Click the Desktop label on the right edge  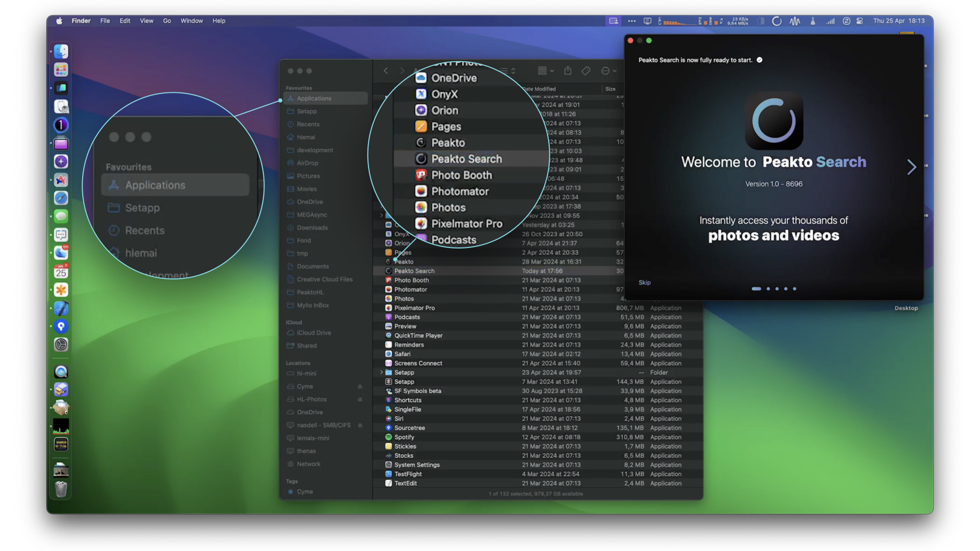tap(906, 308)
